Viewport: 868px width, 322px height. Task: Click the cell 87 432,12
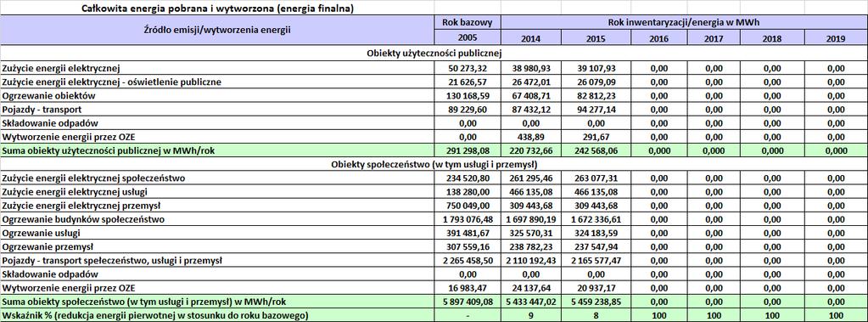pos(531,110)
